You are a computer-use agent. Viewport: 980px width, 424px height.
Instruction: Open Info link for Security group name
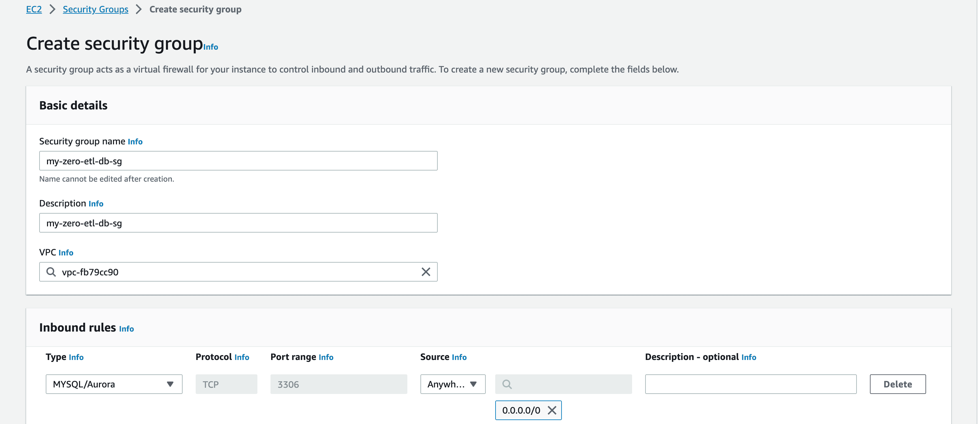pyautogui.click(x=135, y=141)
